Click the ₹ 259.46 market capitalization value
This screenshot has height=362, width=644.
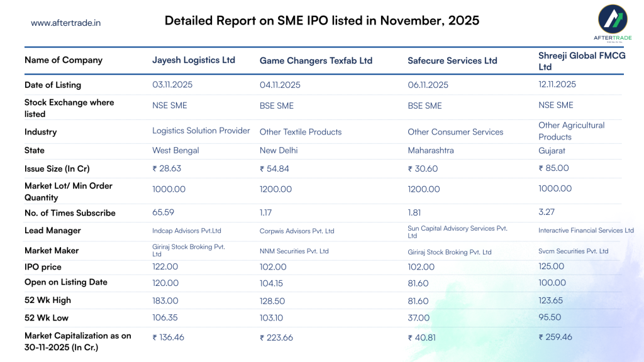click(555, 337)
